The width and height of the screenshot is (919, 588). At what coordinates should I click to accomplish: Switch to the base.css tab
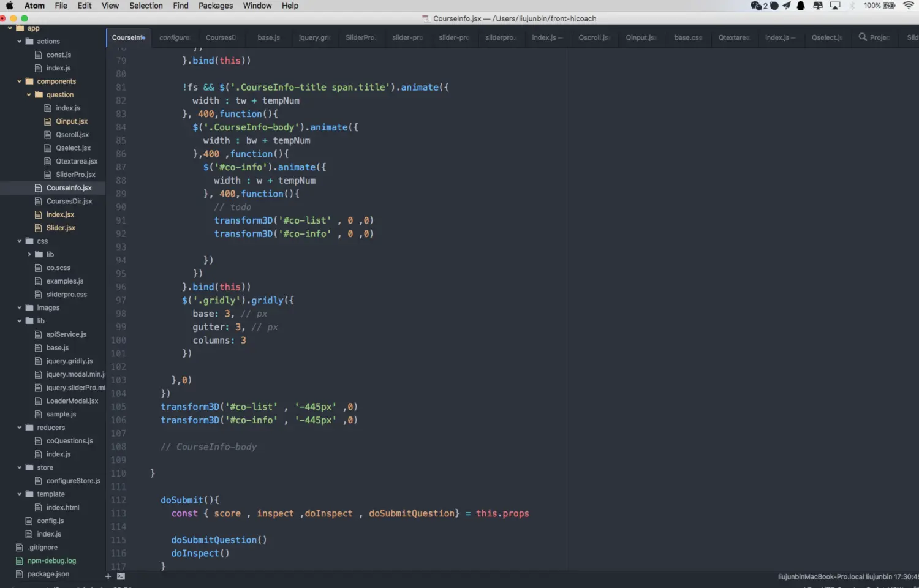tap(688, 37)
